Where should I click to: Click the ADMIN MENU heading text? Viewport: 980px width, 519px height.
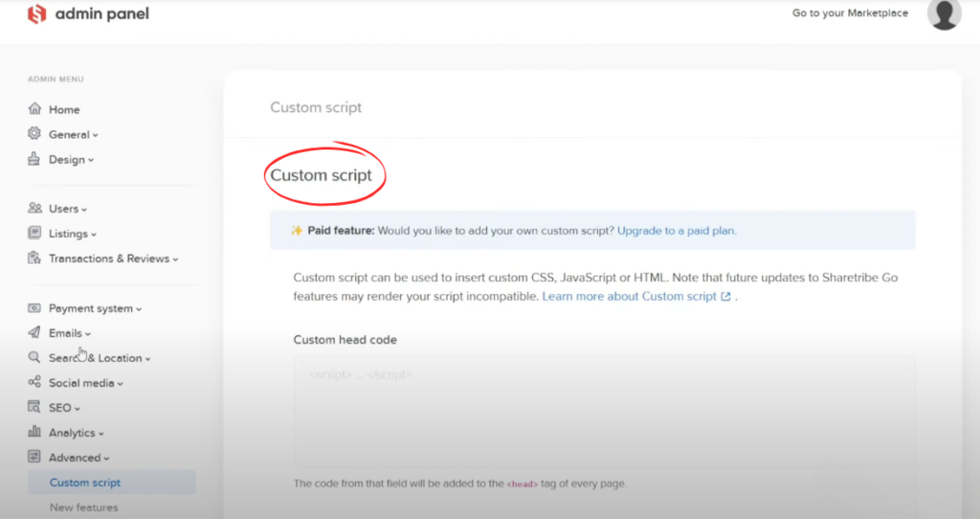coord(56,79)
